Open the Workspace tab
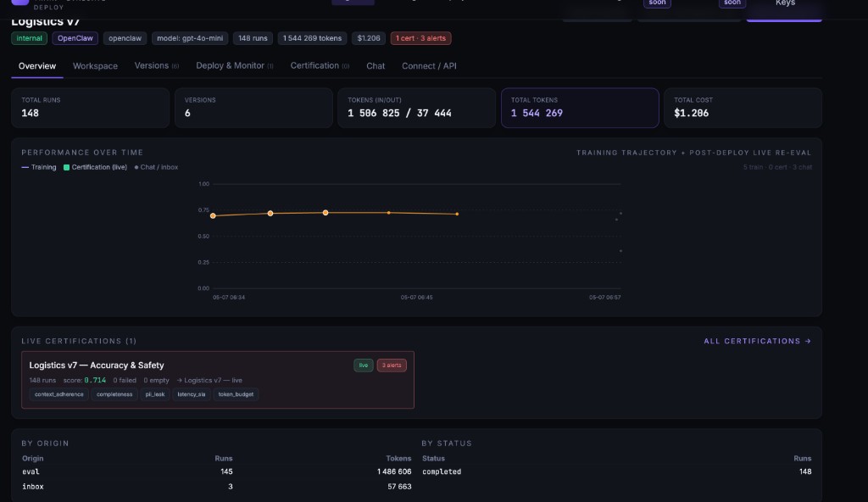This screenshot has height=502, width=868. (95, 66)
